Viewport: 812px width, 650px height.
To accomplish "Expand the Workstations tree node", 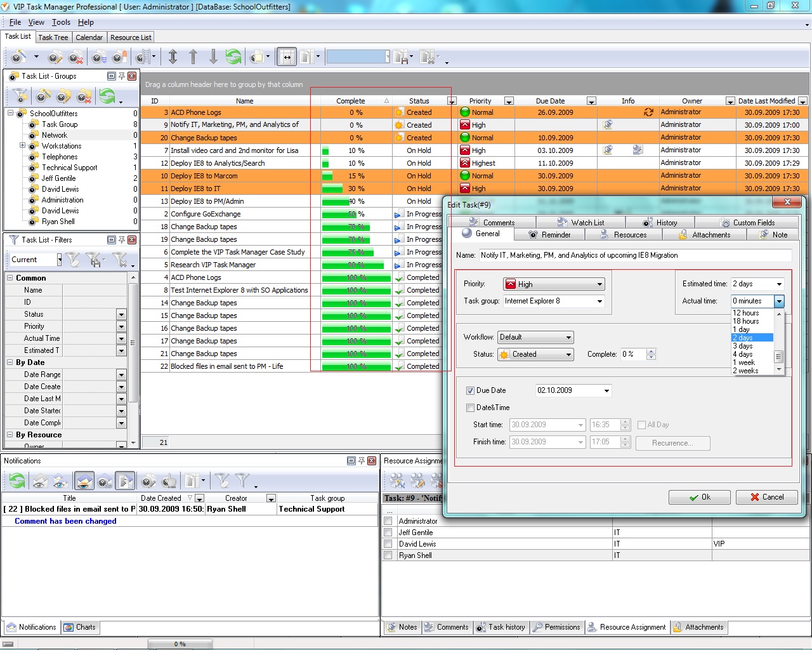I will pyautogui.click(x=23, y=145).
